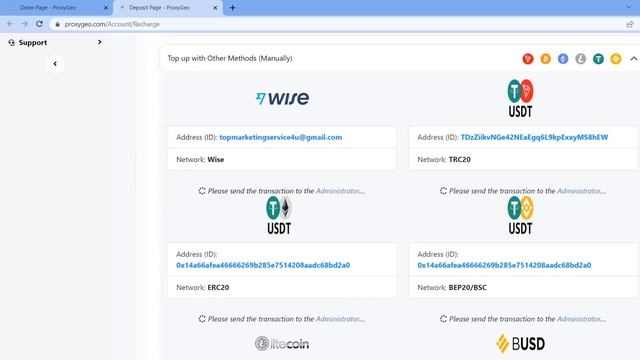640x360 pixels.
Task: Click the share page icon in address bar
Action: tap(630, 24)
